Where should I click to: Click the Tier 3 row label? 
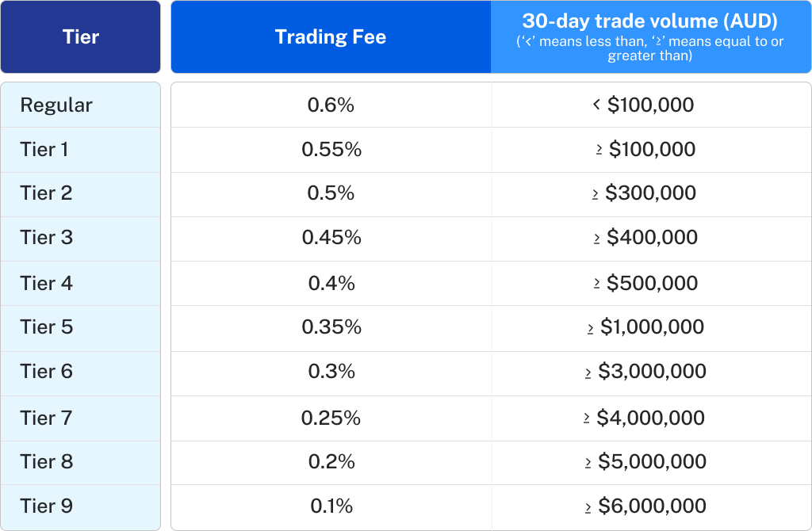coord(46,237)
